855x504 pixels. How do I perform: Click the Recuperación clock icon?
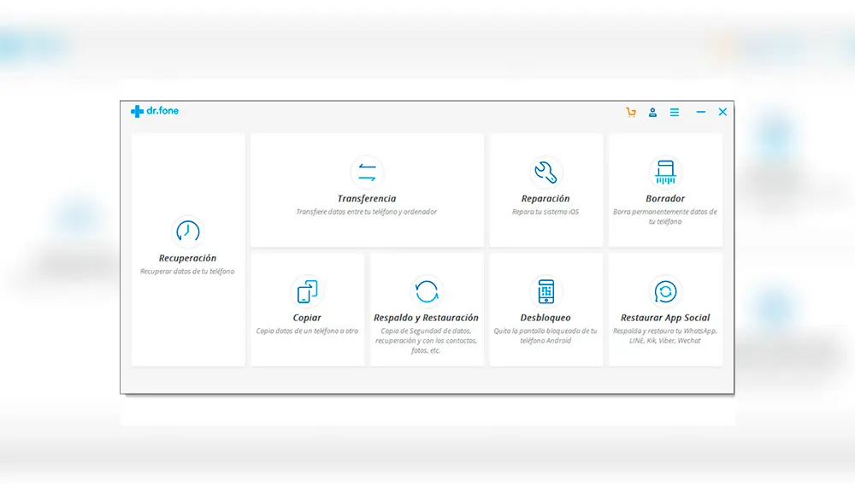tap(187, 231)
